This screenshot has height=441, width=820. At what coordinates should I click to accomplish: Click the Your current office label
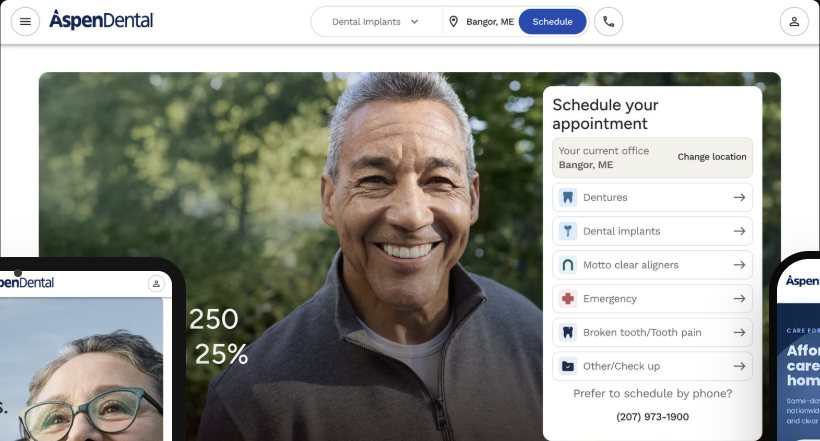(603, 151)
